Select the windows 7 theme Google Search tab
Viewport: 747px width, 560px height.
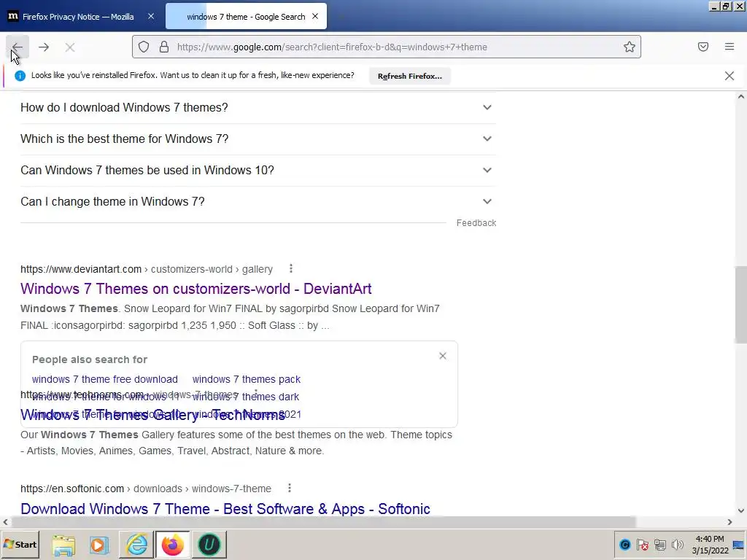[246, 17]
